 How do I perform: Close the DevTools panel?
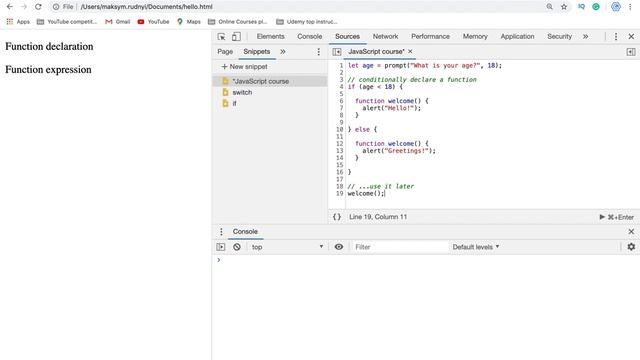click(x=631, y=37)
